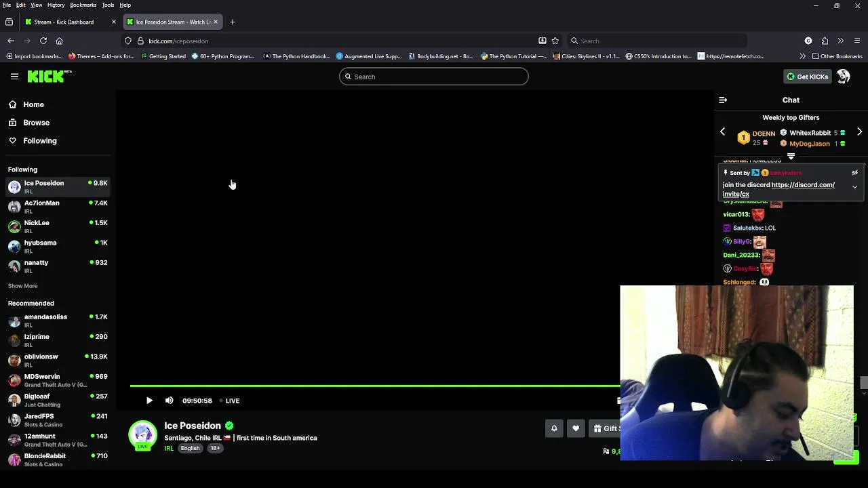Open the History menu
The height and width of the screenshot is (488, 868).
click(x=56, y=5)
